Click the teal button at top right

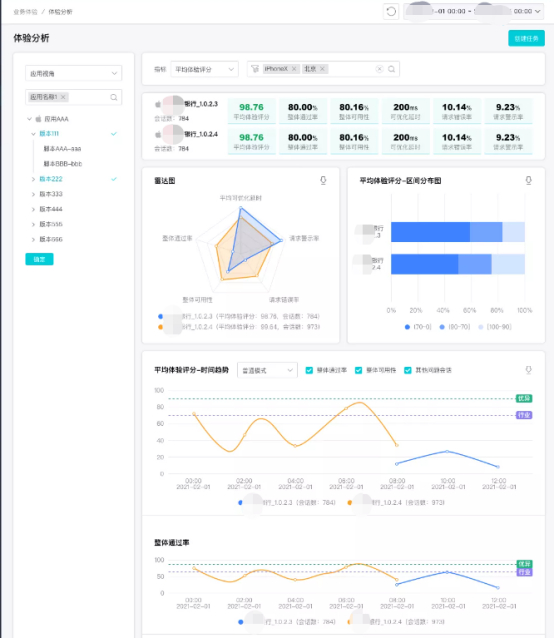click(526, 39)
